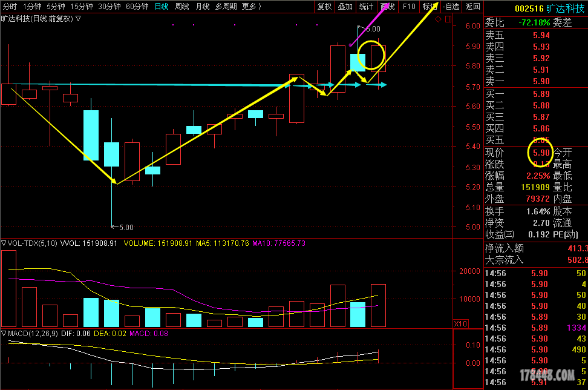Screen dimensions: 588x390
Task: Expand the MACD indicator menu triangle
Action: (4, 333)
